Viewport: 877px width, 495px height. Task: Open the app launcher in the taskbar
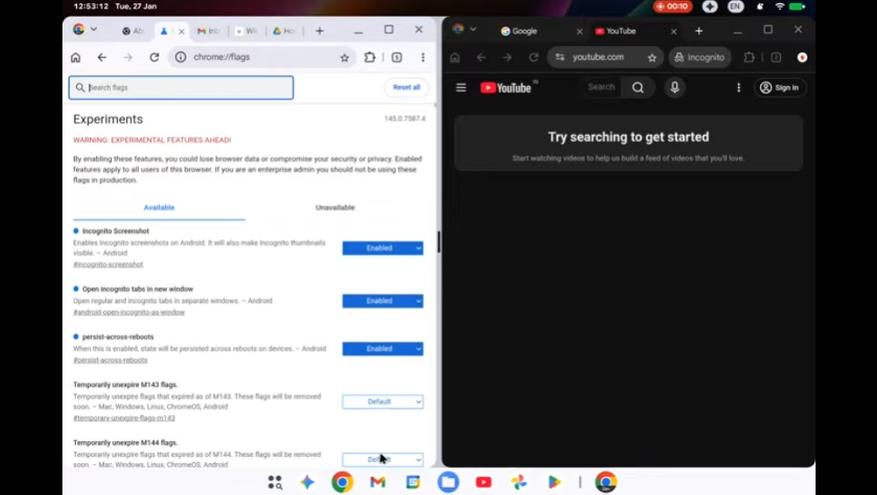(x=274, y=482)
